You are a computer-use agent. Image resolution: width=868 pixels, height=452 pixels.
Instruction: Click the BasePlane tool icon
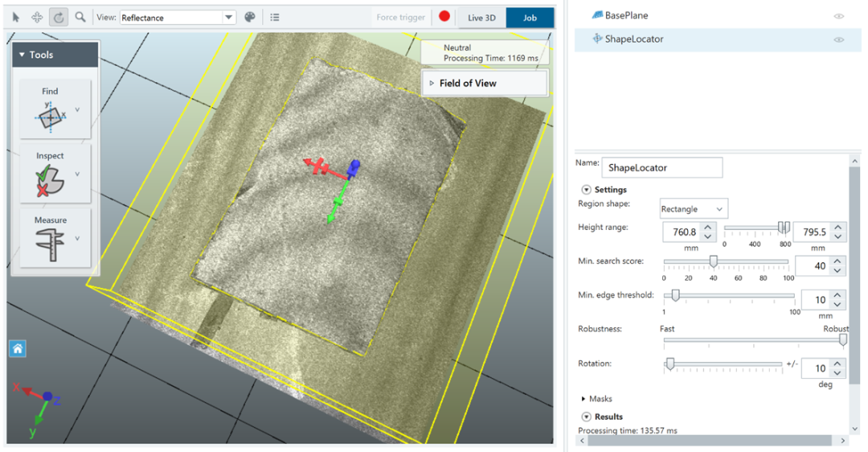(x=597, y=15)
